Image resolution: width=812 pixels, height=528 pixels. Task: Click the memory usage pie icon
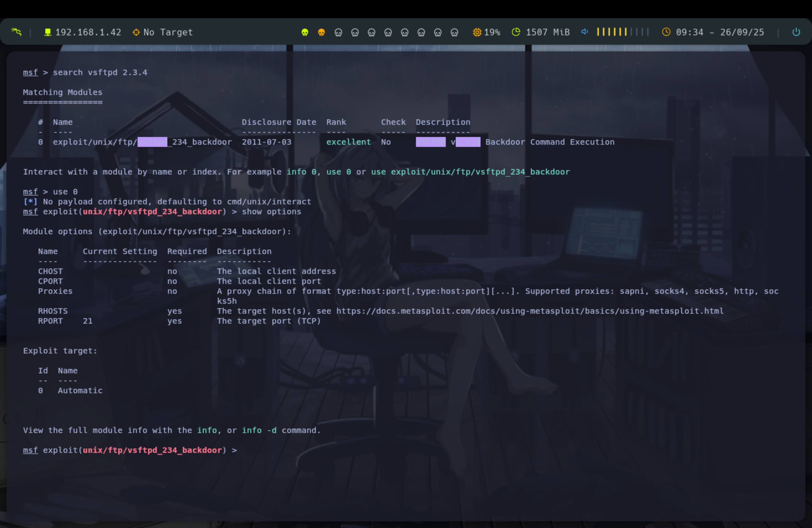tap(516, 32)
